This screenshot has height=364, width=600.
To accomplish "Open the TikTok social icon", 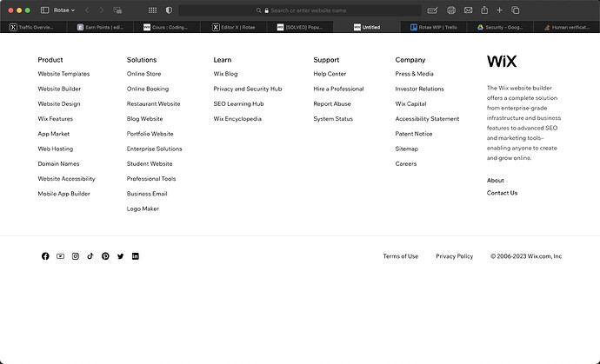I will (x=90, y=256).
